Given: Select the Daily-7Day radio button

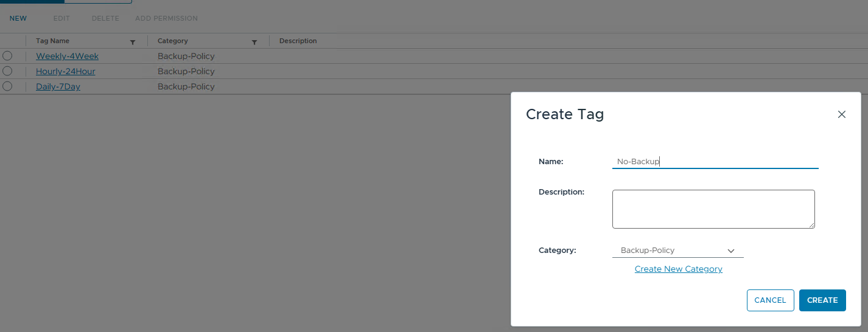Looking at the screenshot, I should tap(7, 86).
